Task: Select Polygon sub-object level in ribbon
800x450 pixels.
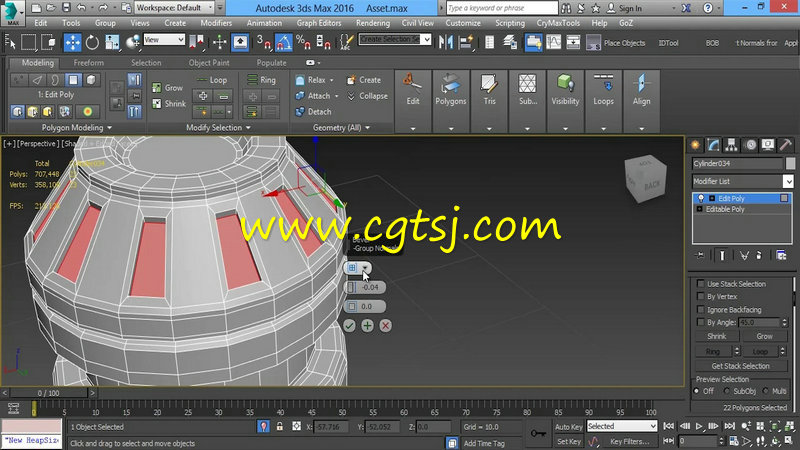Action: 73,80
